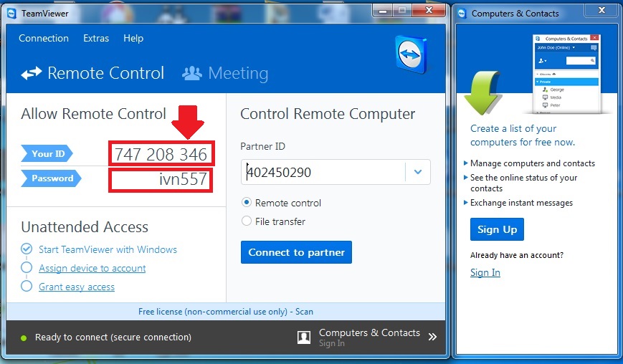623x364 pixels.
Task: Click See the online status bullet
Action: (x=523, y=183)
